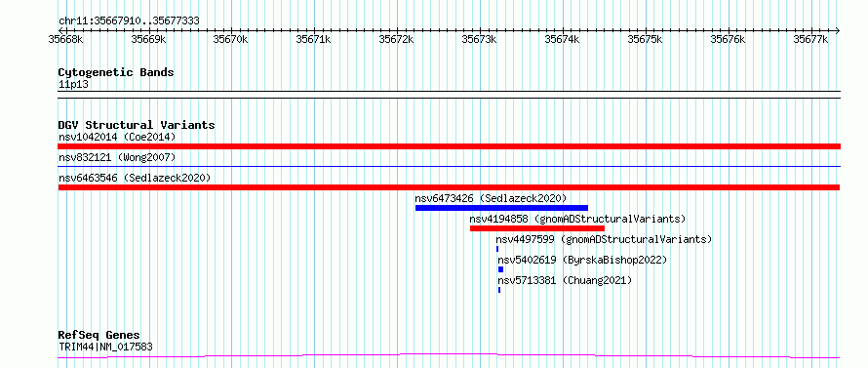Open the nsv1042014 (Coe2014) label
The width and height of the screenshot is (868, 368).
[117, 137]
